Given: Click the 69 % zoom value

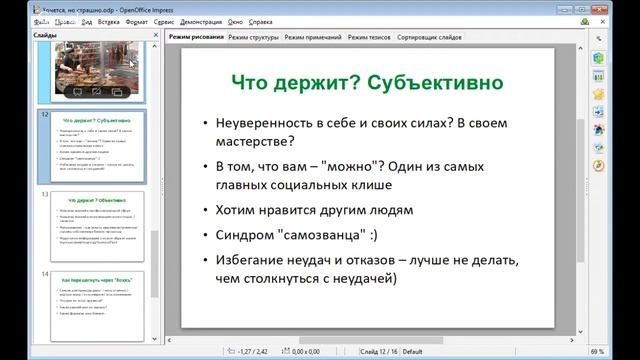Looking at the screenshot, I should 597,351.
